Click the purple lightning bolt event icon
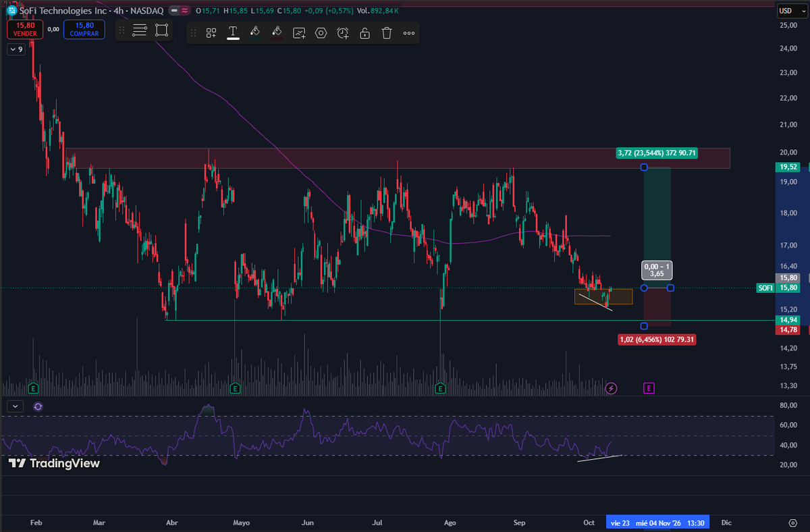810x532 pixels. pos(611,388)
